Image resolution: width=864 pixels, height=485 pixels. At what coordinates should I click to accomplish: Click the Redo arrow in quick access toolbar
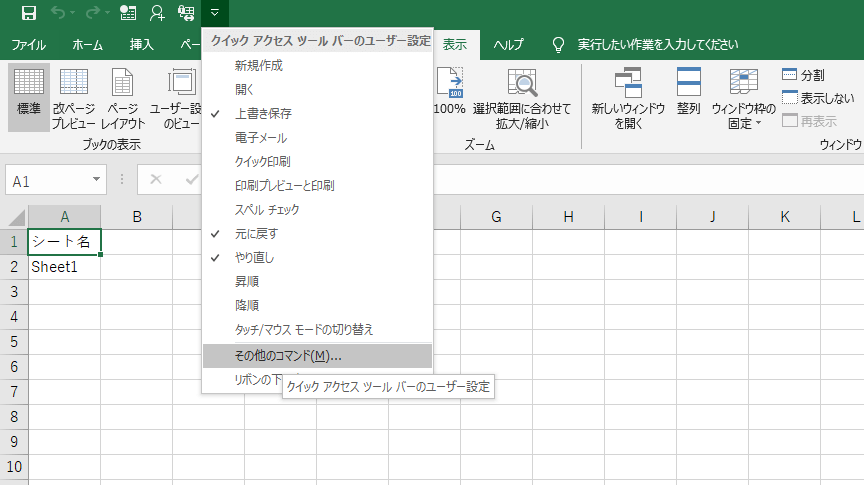[93, 12]
